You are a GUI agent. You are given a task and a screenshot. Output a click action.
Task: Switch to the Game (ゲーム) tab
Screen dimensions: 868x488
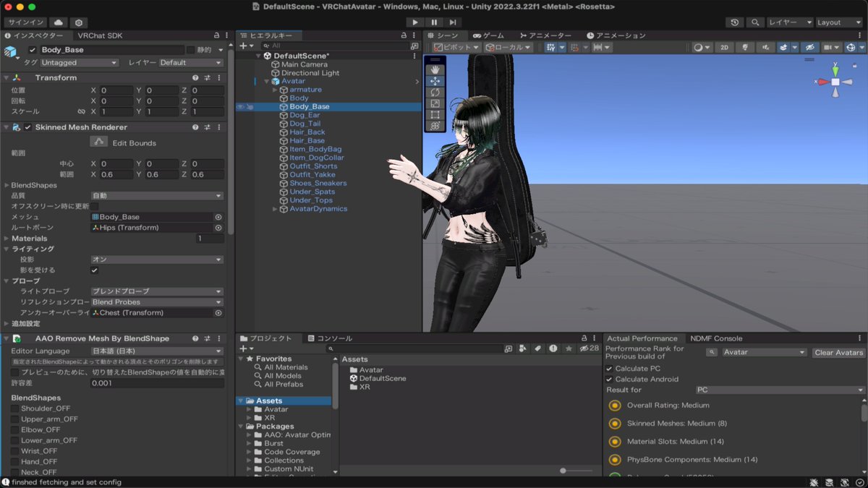tap(489, 35)
